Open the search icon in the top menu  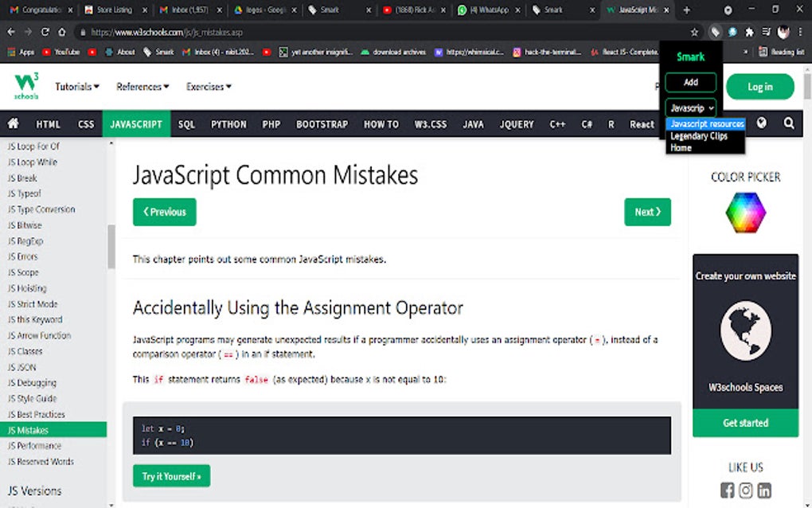tap(788, 123)
